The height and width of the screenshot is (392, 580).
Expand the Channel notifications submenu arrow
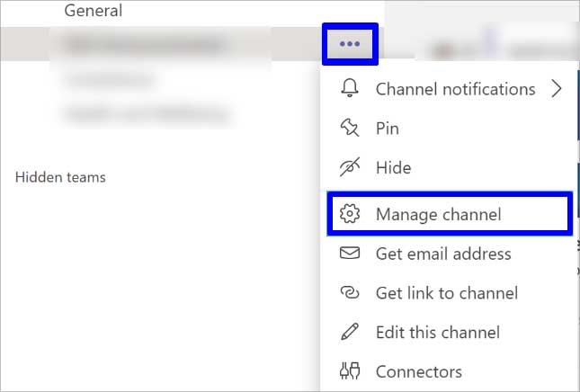pyautogui.click(x=557, y=89)
